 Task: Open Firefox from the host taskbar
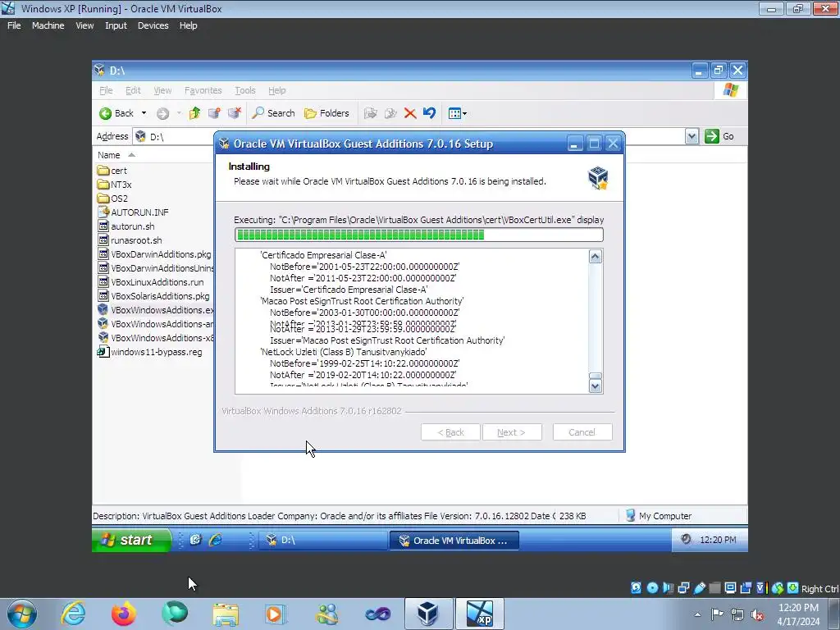tap(123, 614)
